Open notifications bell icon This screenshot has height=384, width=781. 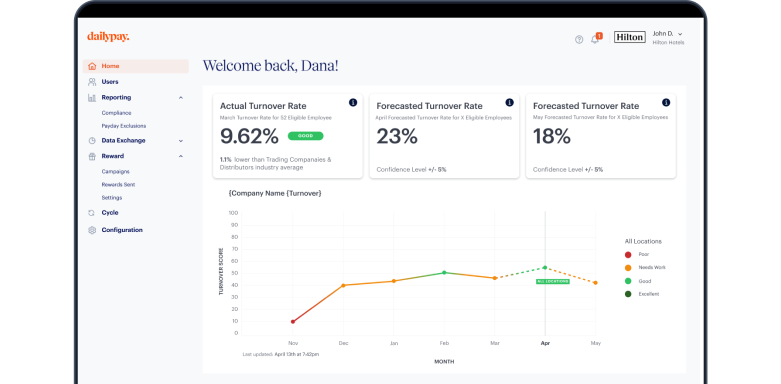point(595,39)
